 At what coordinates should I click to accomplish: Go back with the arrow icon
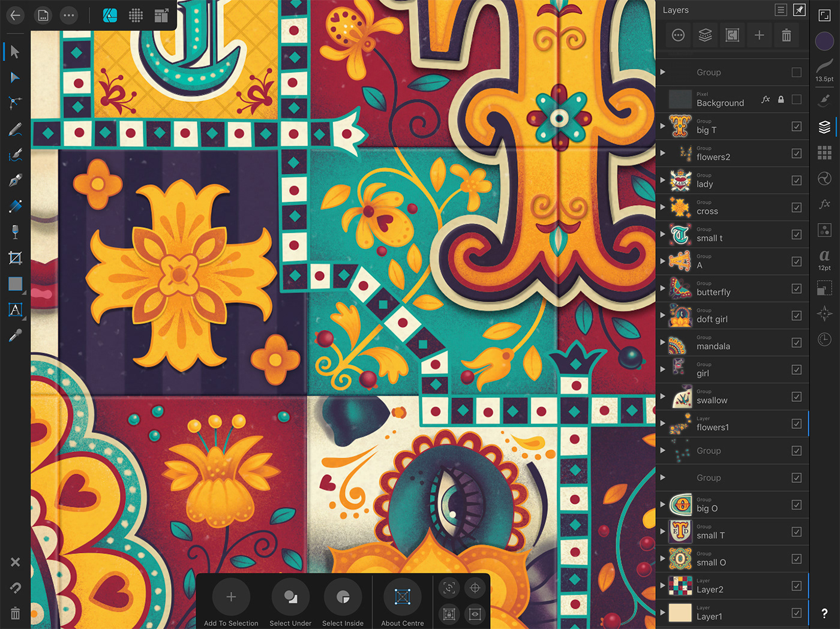[x=15, y=16]
